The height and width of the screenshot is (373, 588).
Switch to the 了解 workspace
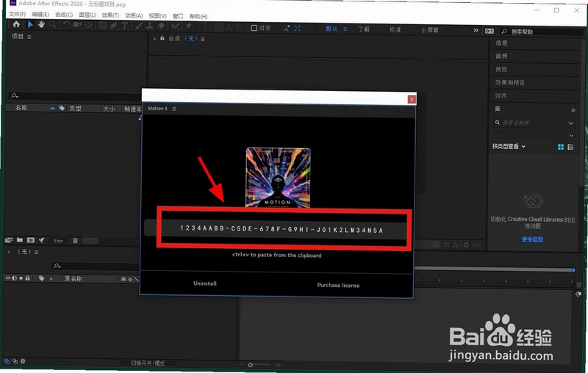[x=363, y=29]
